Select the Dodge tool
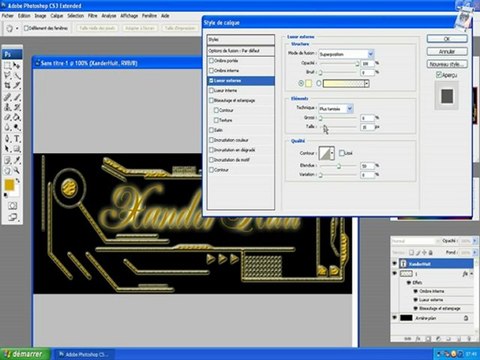480x360 pixels. tap(17, 127)
